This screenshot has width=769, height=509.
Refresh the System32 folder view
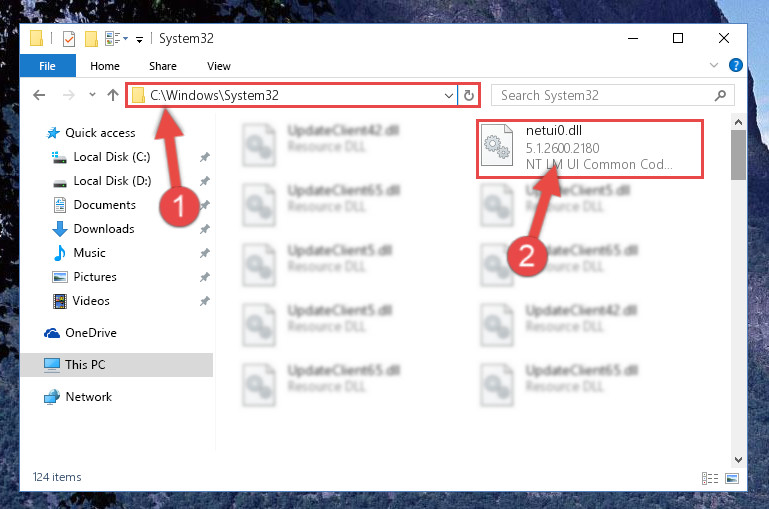click(469, 95)
